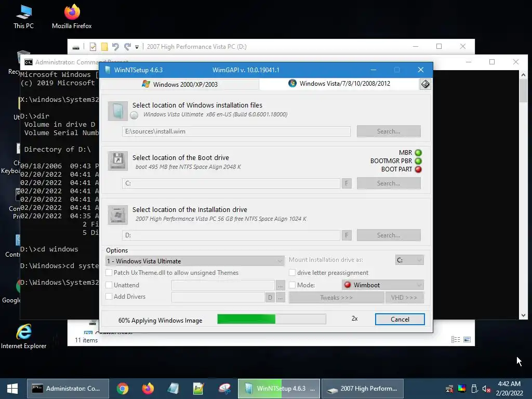The height and width of the screenshot is (399, 532).
Task: Open the green checklist taskbar icon
Action: pyautogui.click(x=198, y=389)
